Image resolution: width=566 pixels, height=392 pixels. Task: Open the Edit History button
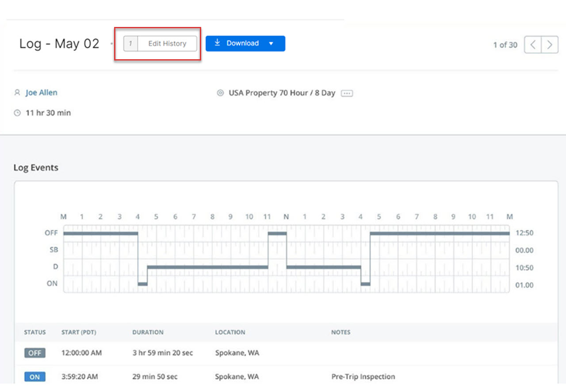[x=167, y=44]
